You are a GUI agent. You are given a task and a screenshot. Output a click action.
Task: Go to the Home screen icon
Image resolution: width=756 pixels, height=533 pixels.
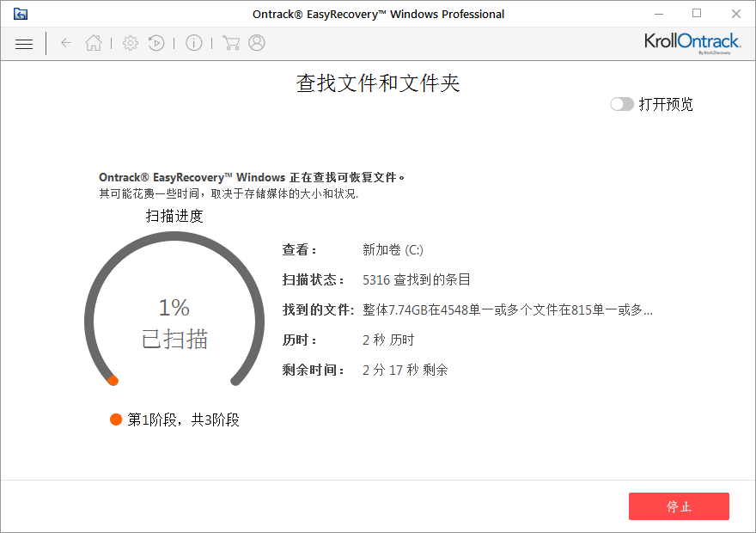(x=93, y=42)
